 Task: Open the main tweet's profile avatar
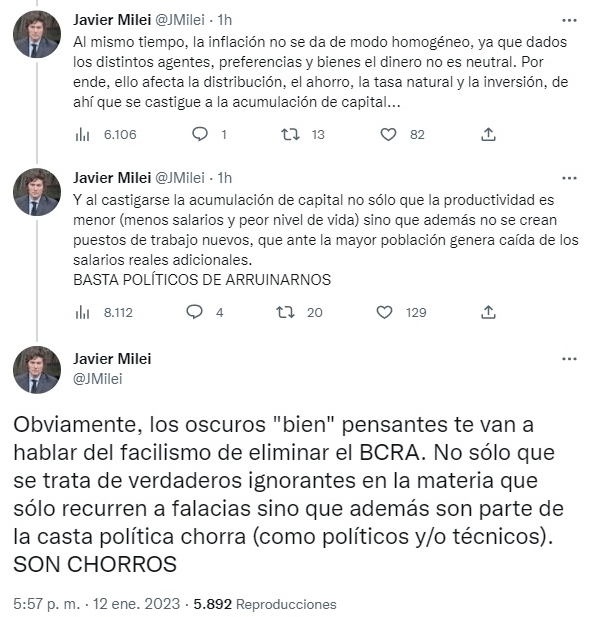[x=37, y=370]
